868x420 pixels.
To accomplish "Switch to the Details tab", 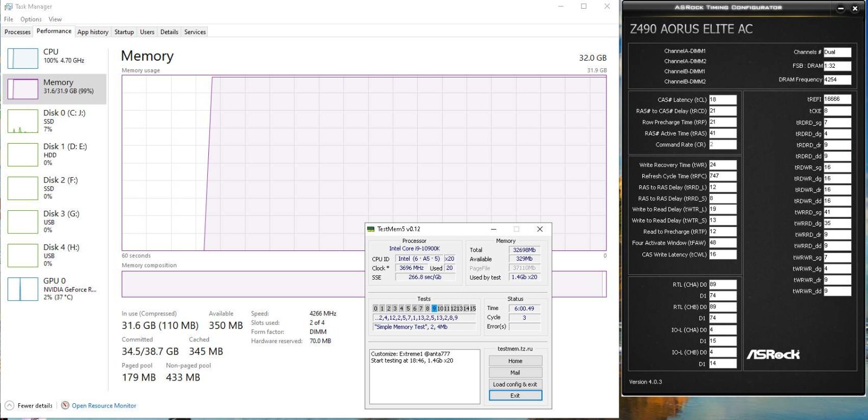I will 169,32.
